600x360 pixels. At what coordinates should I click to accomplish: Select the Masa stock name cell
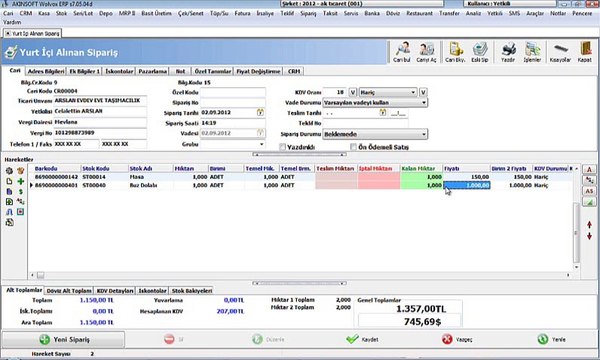coord(151,177)
